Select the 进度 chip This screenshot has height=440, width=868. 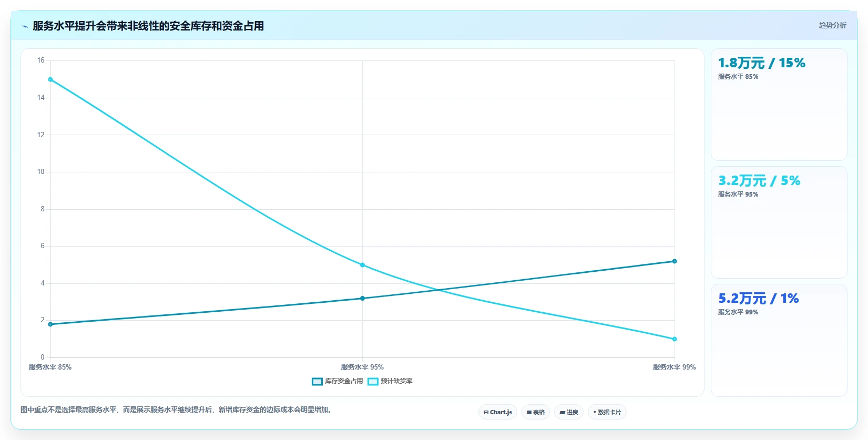[x=569, y=412]
